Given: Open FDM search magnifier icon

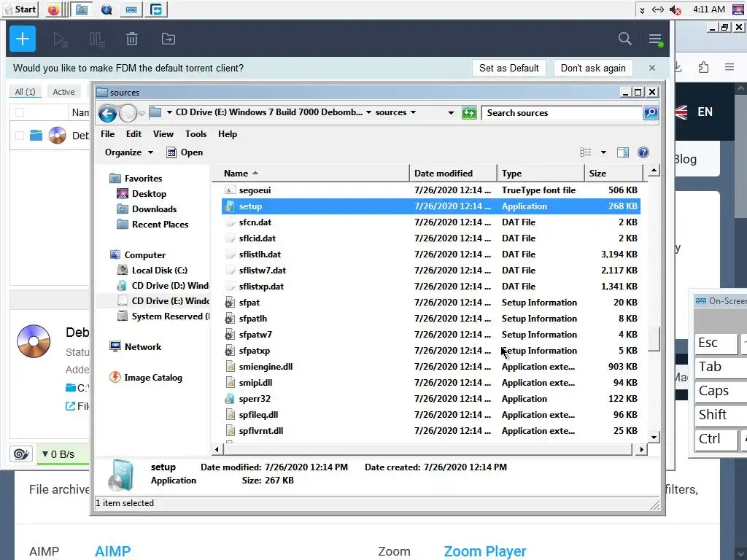Looking at the screenshot, I should (x=624, y=39).
